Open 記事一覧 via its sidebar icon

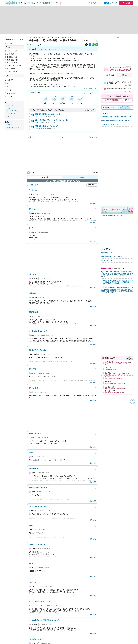point(5,80)
